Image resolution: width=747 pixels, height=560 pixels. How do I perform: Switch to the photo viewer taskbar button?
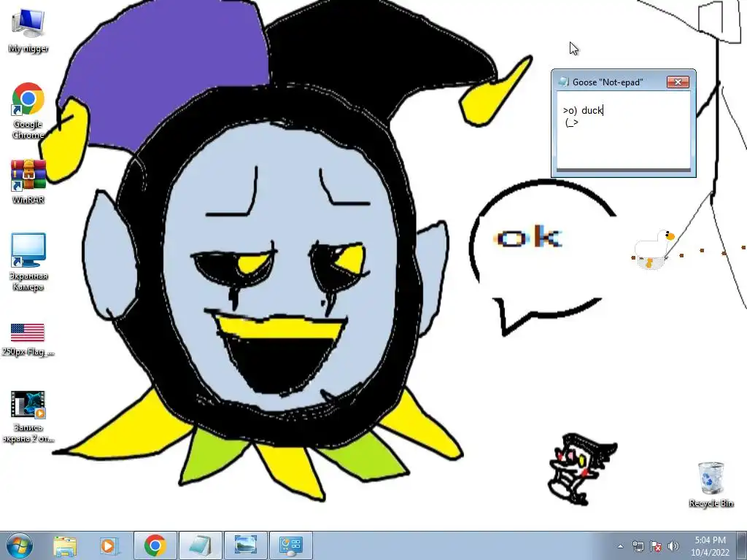(246, 545)
